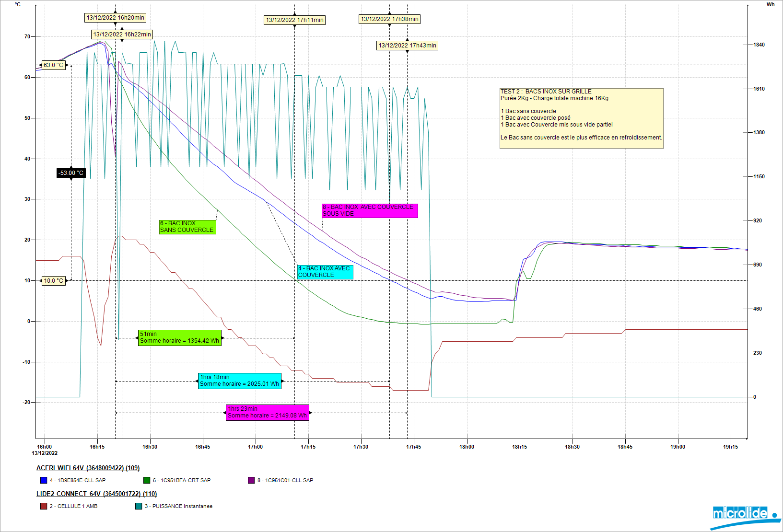Click the blue legend swatch for series 4
This screenshot has height=532, width=783.
pyautogui.click(x=44, y=480)
